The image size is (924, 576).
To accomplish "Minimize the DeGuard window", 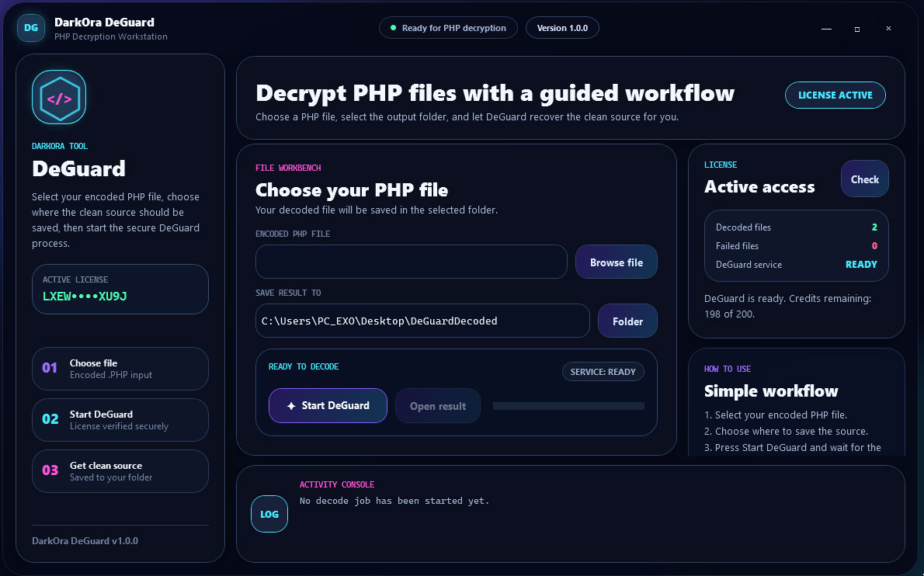I will point(826,28).
